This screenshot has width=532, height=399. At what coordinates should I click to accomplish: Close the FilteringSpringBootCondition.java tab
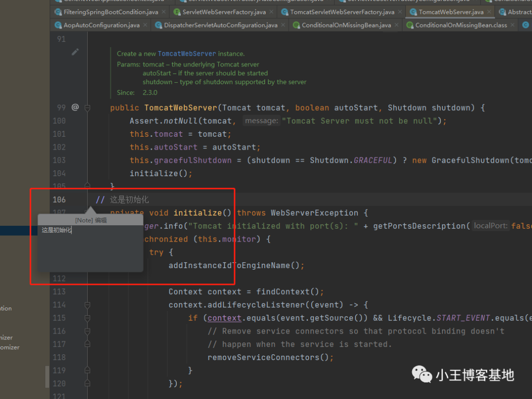[164, 12]
